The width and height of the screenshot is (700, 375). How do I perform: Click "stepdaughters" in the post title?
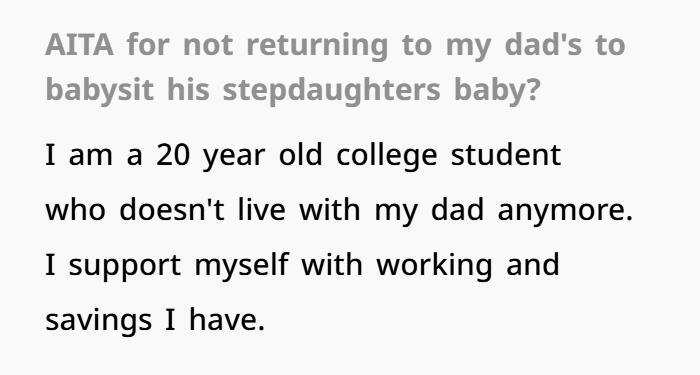click(x=332, y=91)
